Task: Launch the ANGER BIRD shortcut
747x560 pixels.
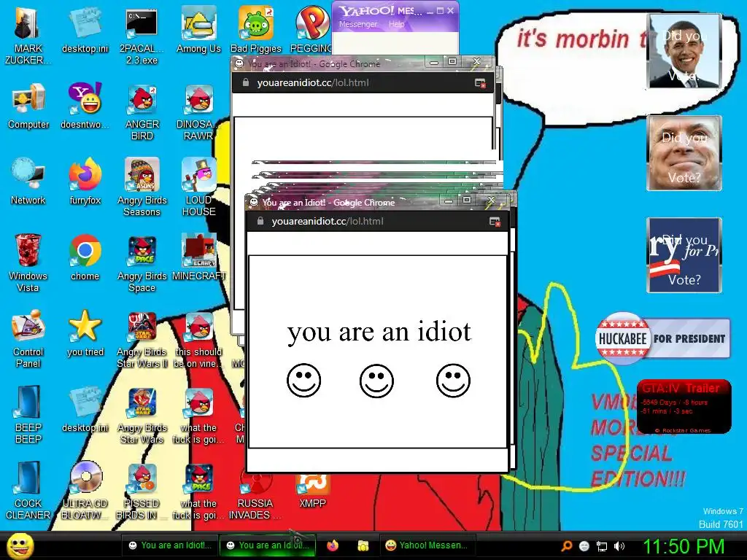Action: click(142, 112)
